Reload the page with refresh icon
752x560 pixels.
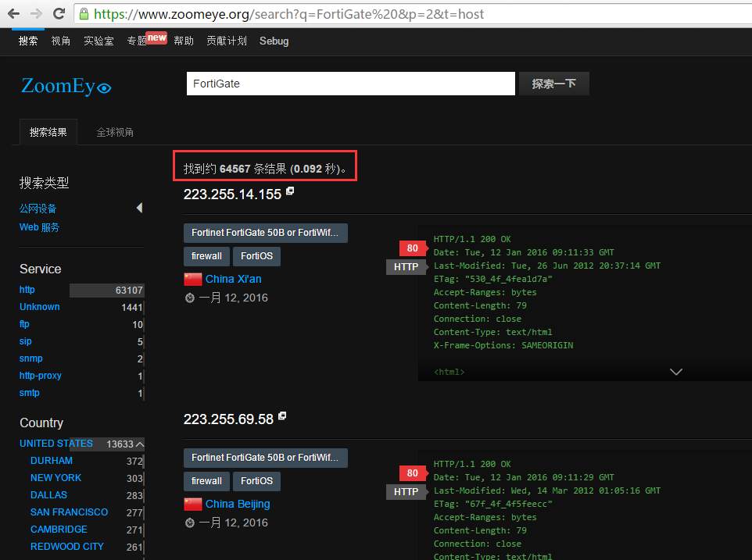pyautogui.click(x=59, y=13)
